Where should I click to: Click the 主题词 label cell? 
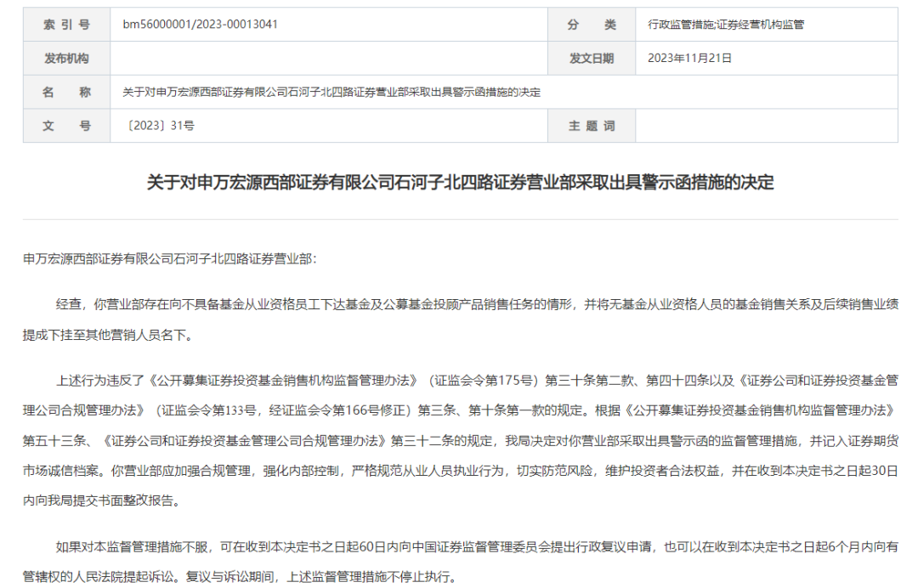coord(592,126)
